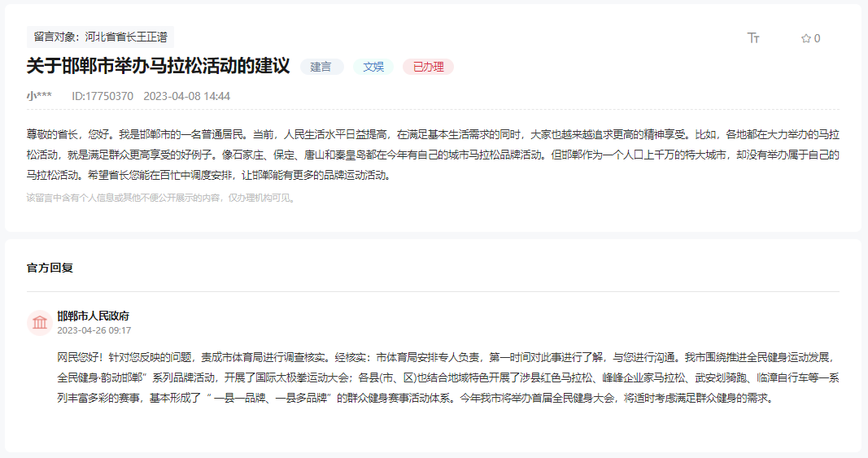Screen dimensions: 868x458
Task: Click the reply date 2023-04-26 09:17
Action: point(94,330)
